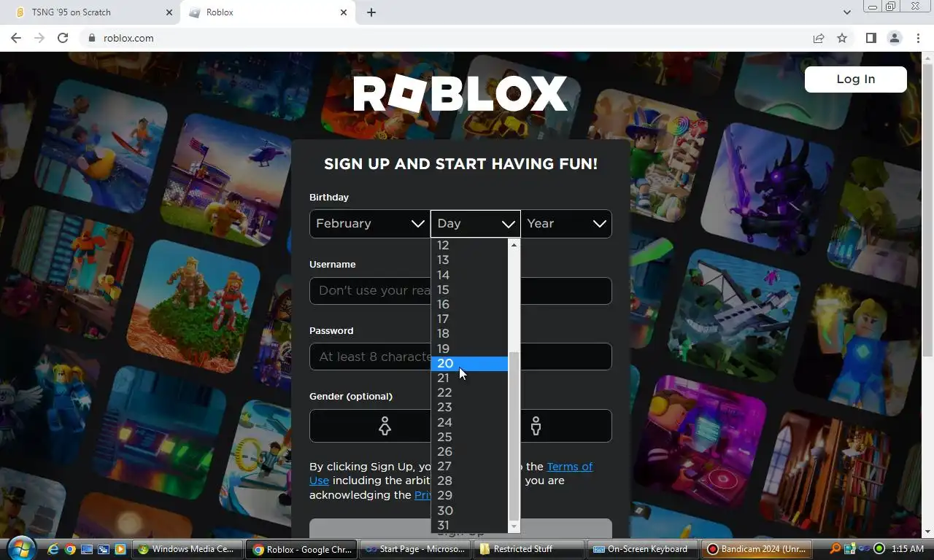Open a new browser tab
The height and width of the screenshot is (560, 934).
pyautogui.click(x=371, y=12)
